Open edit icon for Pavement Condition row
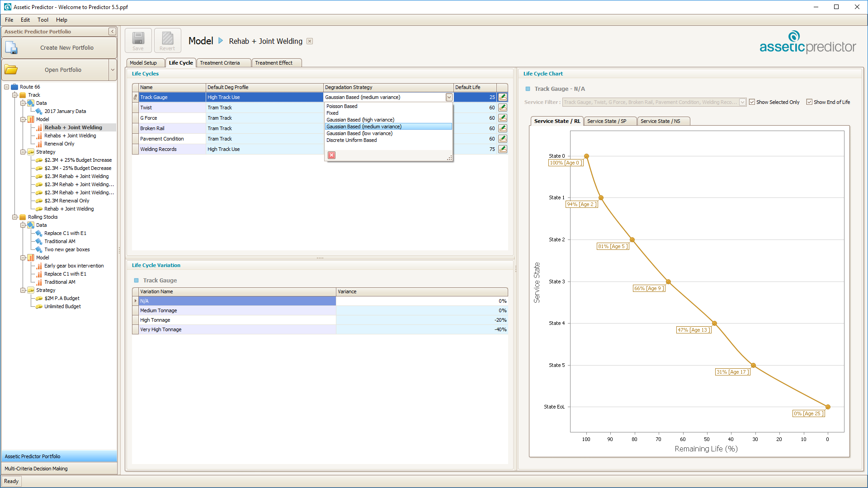Image resolution: width=868 pixels, height=488 pixels. click(502, 139)
